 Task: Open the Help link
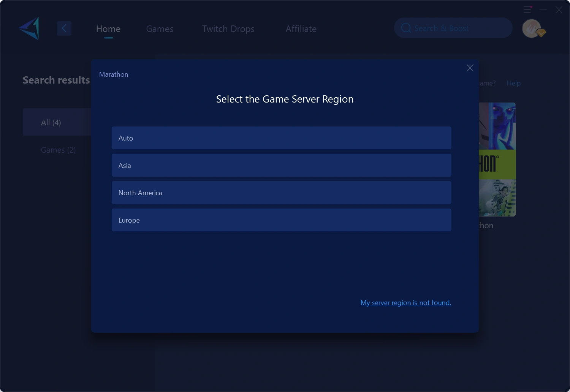click(x=513, y=83)
